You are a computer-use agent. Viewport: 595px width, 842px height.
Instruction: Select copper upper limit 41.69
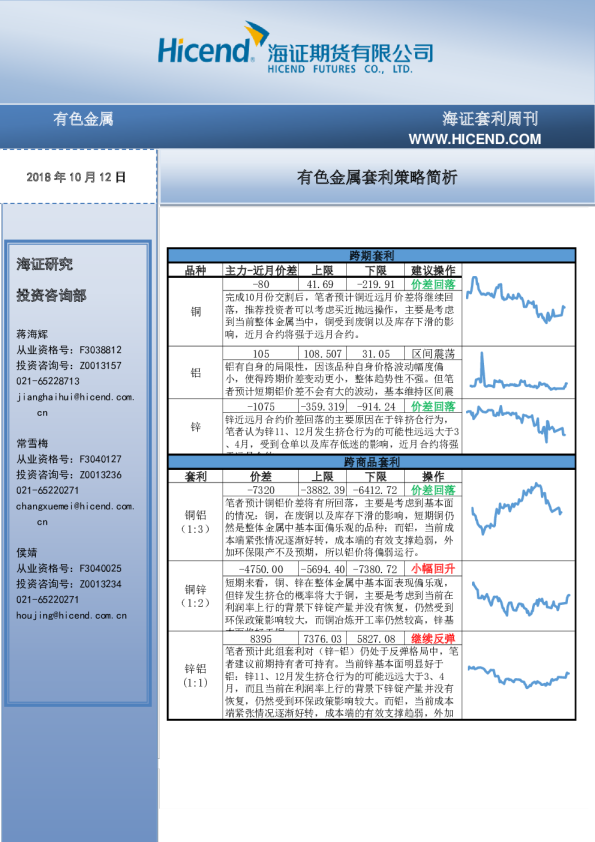pyautogui.click(x=320, y=285)
